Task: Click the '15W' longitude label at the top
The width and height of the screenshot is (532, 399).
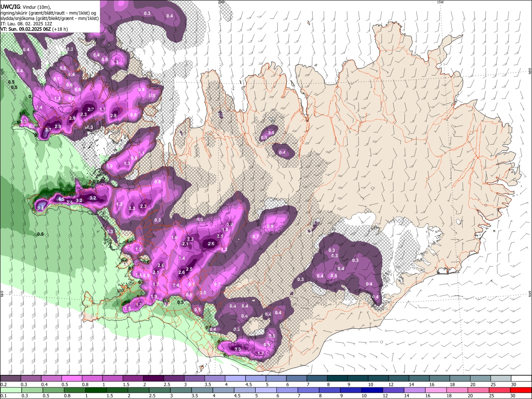Action: (440, 2)
